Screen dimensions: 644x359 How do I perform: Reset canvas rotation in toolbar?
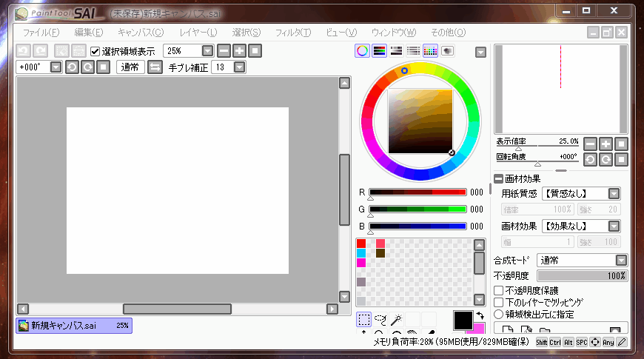(x=104, y=67)
